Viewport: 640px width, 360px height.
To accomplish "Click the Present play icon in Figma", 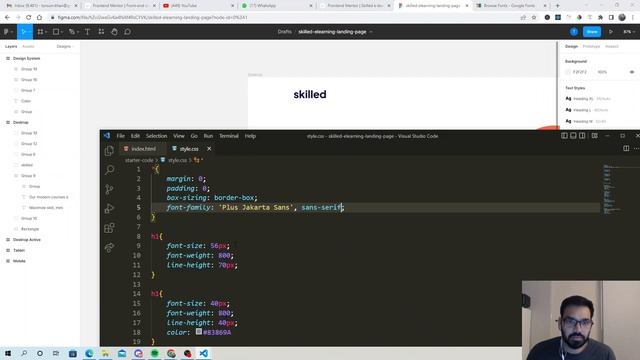I will [611, 32].
